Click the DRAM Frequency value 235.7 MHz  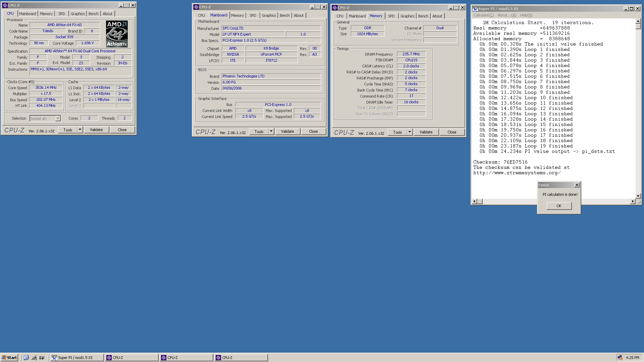coord(411,54)
